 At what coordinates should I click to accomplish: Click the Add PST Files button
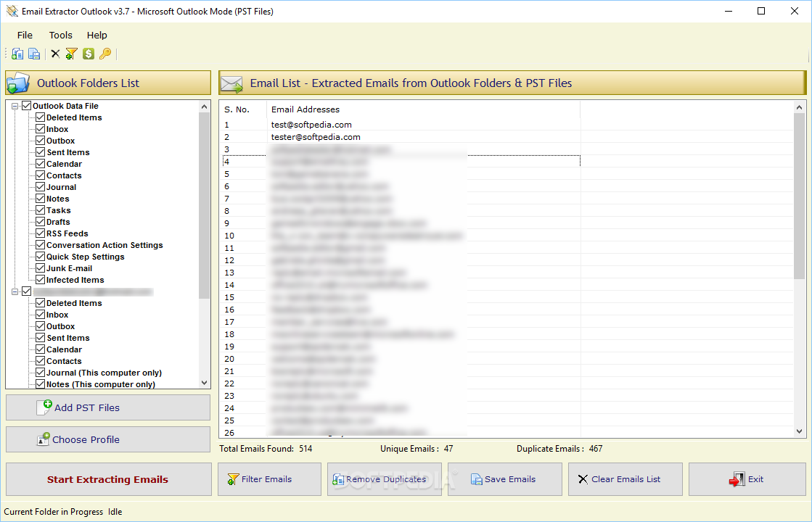point(107,407)
